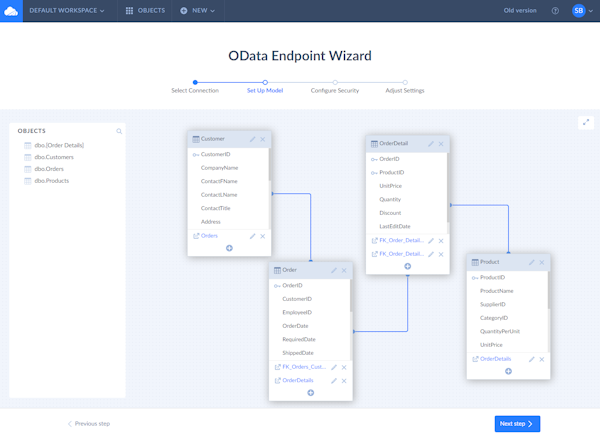Viewport: 600px width, 437px height.
Task: Open the SB user avatar menu
Action: 579,11
